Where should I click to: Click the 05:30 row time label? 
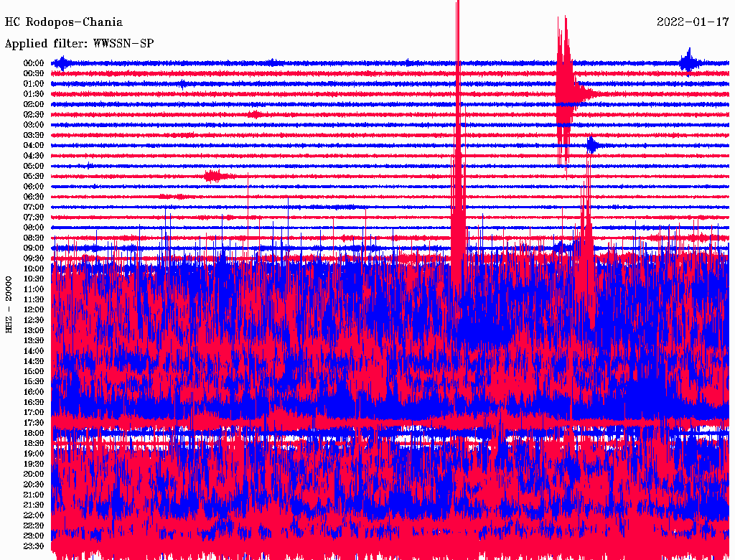(34, 176)
